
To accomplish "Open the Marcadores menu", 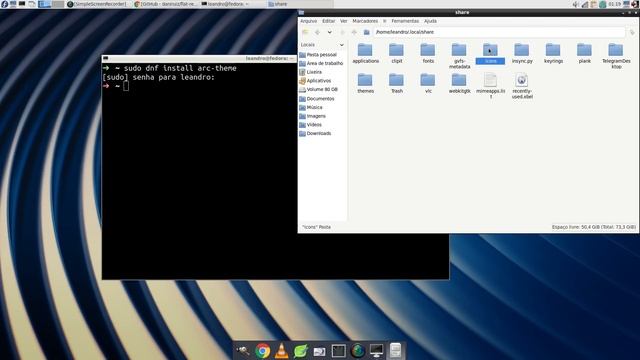I will click(x=365, y=21).
